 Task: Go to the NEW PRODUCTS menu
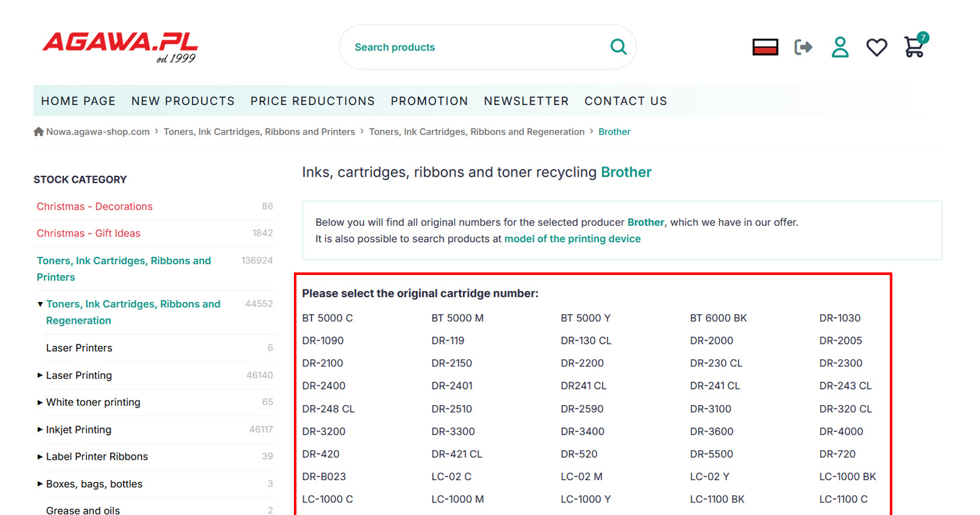183,101
